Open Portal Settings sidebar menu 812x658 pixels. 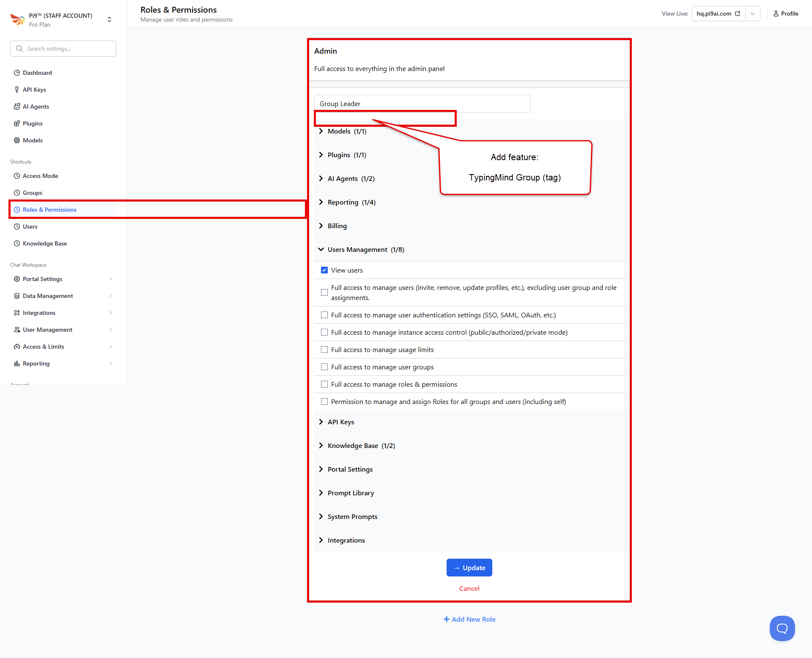coord(63,279)
